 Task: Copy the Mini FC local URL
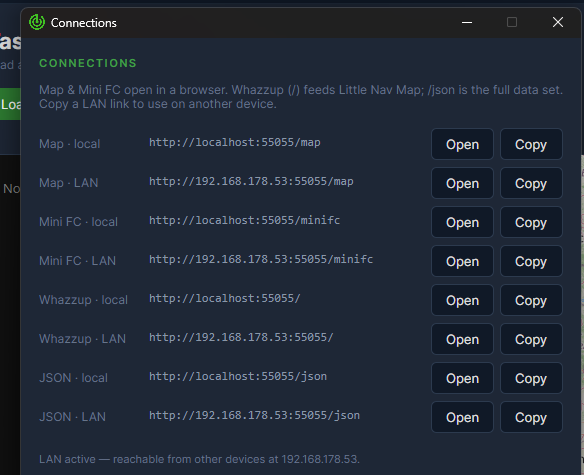point(531,222)
